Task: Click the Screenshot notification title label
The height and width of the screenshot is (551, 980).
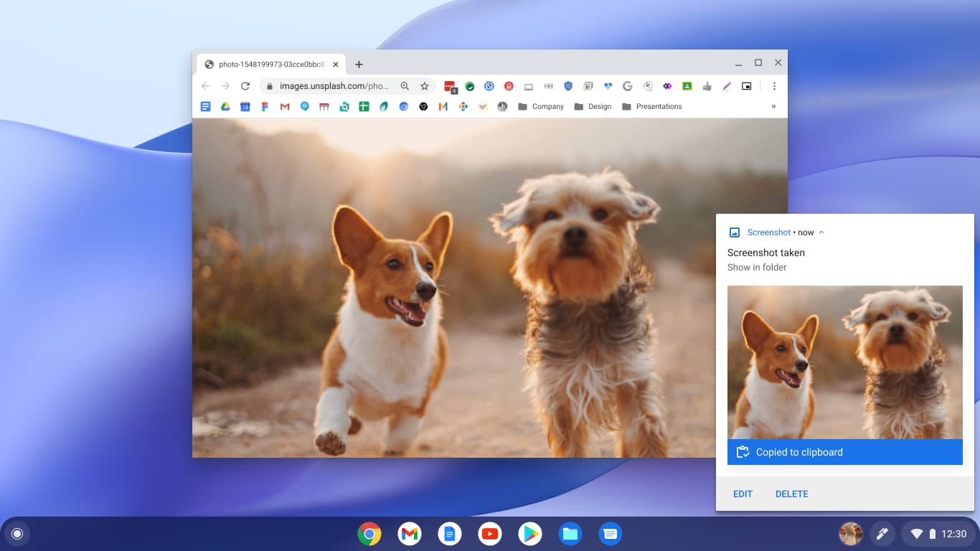Action: 769,232
